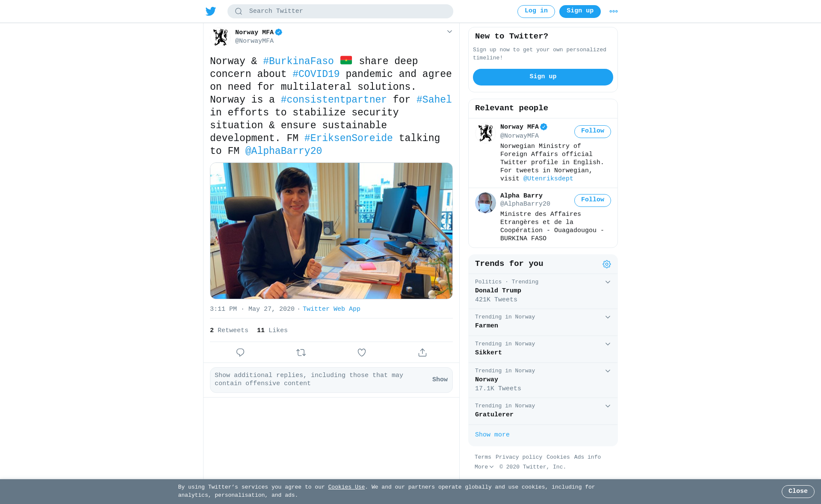Retweet the Norway MFA tweet

(x=301, y=352)
